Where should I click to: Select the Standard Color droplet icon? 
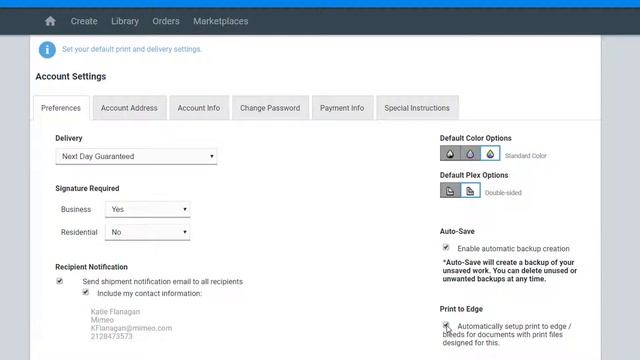click(490, 154)
